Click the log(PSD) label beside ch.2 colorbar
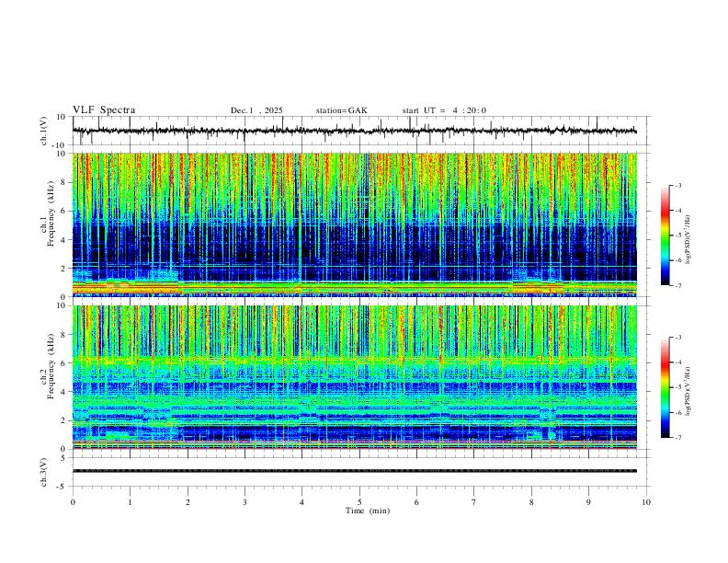 pos(688,391)
